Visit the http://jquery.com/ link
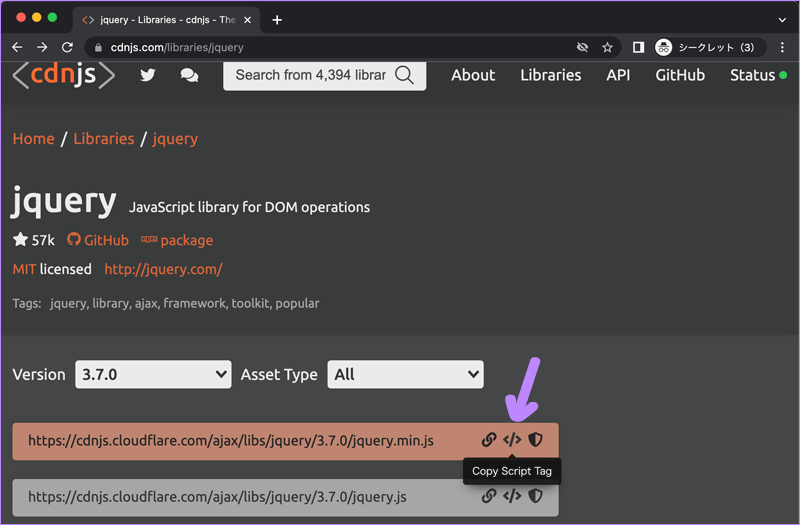 163,269
